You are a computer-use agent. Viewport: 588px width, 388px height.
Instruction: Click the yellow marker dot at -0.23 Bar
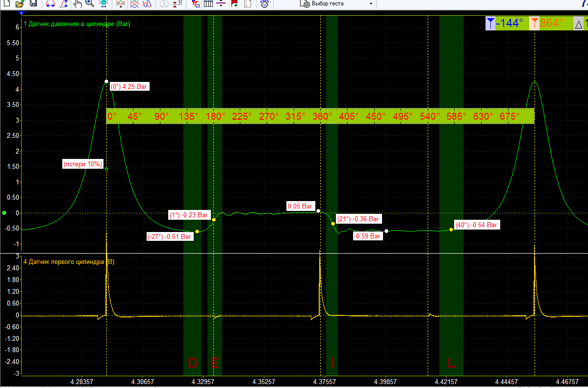pos(214,220)
